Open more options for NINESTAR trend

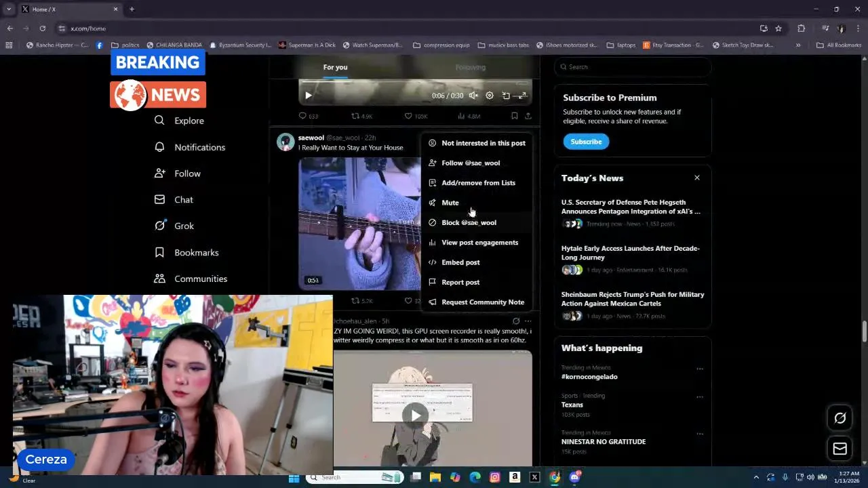click(699, 434)
